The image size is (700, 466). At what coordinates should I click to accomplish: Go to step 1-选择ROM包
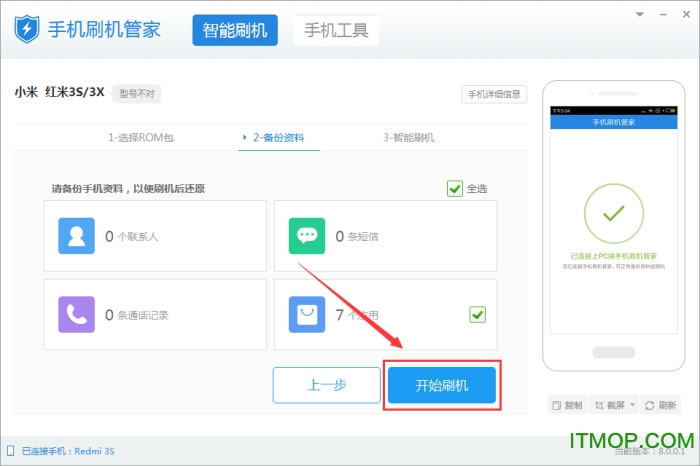141,137
